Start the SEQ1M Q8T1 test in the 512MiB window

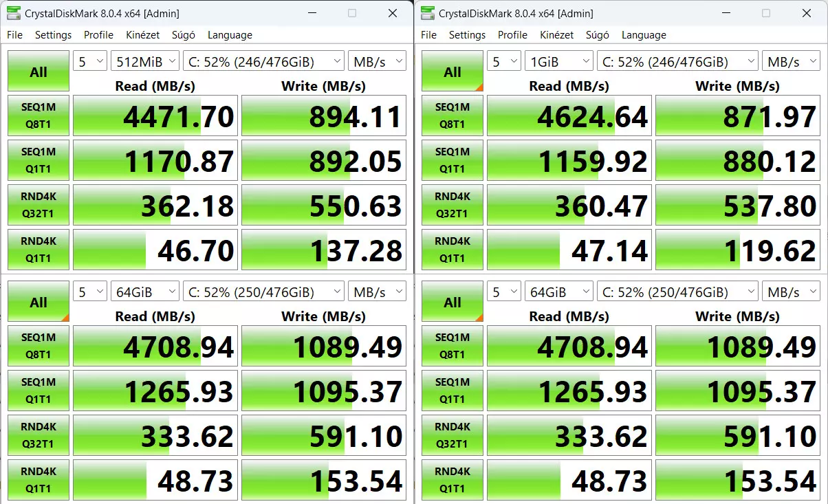[x=39, y=116]
